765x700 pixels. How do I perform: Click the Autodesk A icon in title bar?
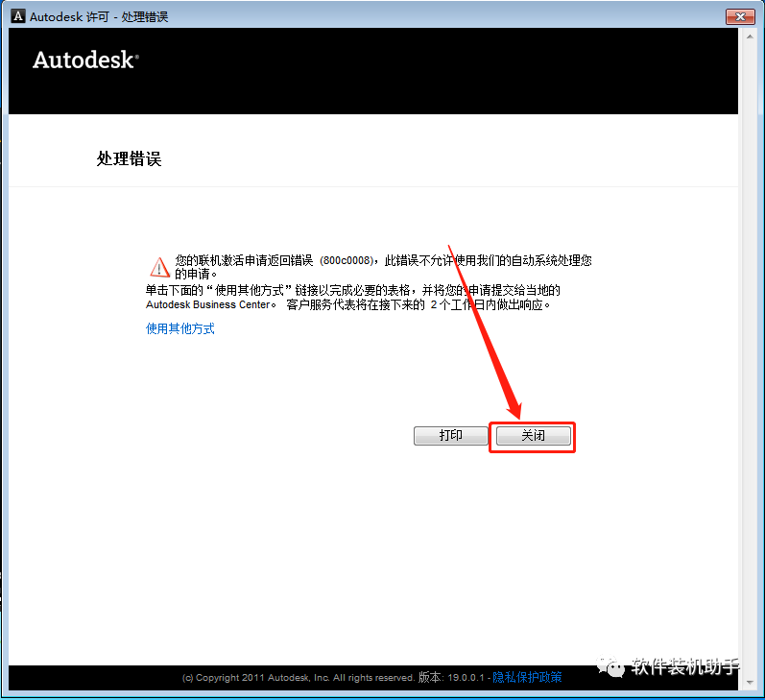click(18, 16)
